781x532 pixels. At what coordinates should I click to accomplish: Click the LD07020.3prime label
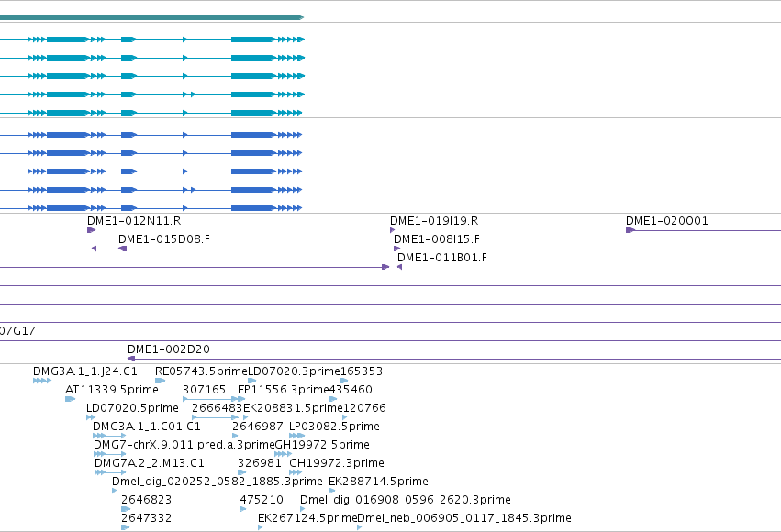coord(294,371)
